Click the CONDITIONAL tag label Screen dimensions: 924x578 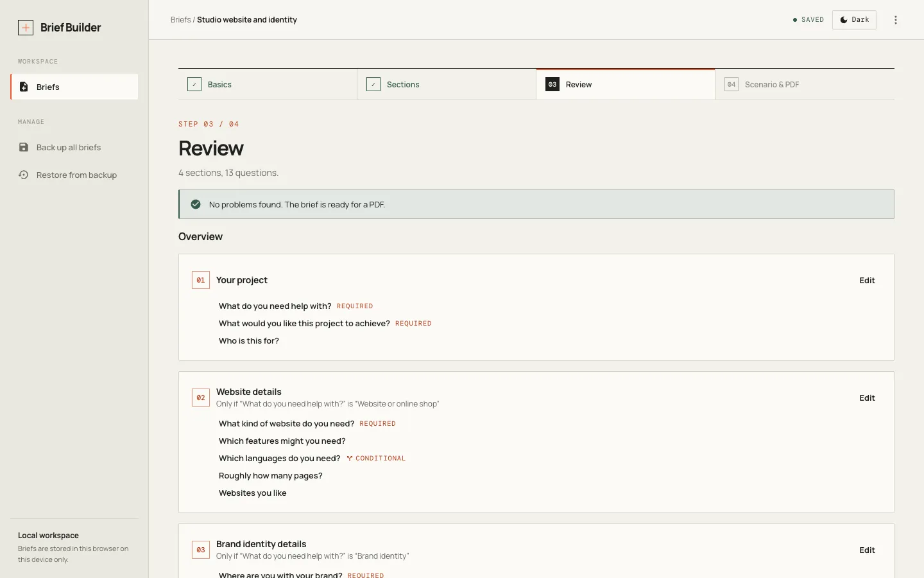click(381, 459)
